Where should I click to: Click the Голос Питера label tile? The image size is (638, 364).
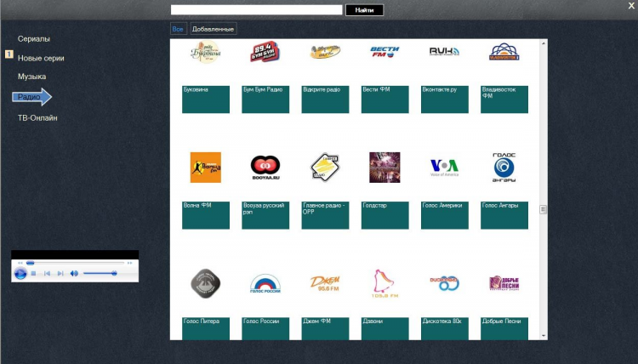pyautogui.click(x=206, y=328)
